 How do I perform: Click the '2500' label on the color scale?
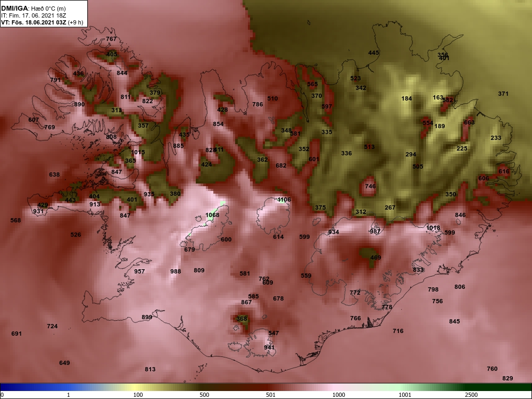click(x=471, y=395)
